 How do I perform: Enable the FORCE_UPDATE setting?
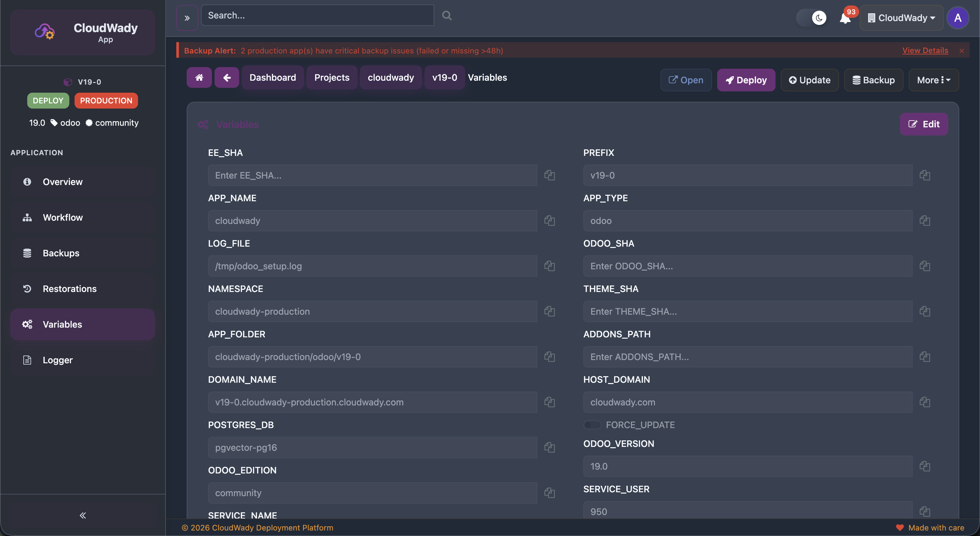[592, 425]
